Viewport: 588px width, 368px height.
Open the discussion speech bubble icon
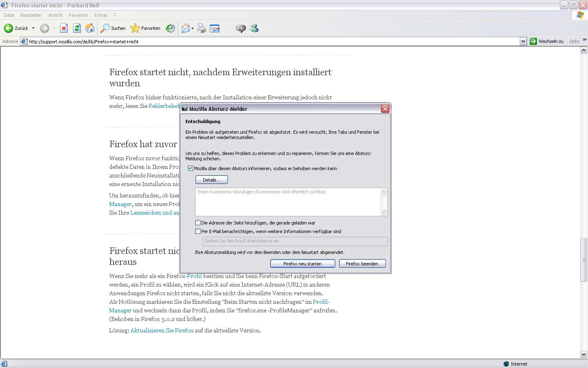point(241,28)
